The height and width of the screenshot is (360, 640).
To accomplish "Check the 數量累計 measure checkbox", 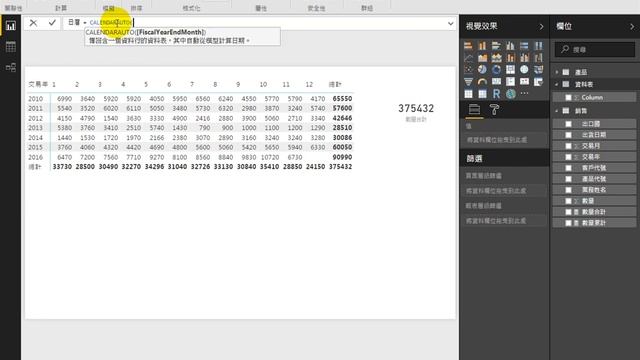I will pyautogui.click(x=568, y=223).
